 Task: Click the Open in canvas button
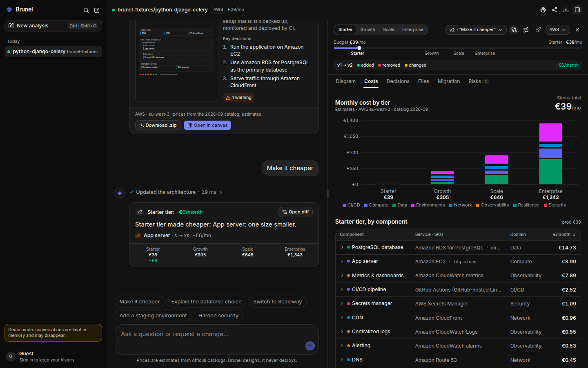coord(207,125)
